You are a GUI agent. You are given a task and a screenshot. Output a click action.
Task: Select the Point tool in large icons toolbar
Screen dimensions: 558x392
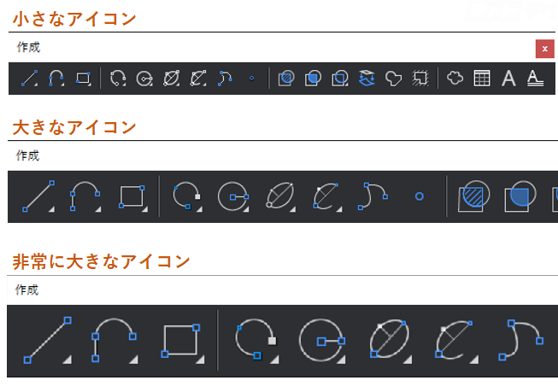click(420, 196)
